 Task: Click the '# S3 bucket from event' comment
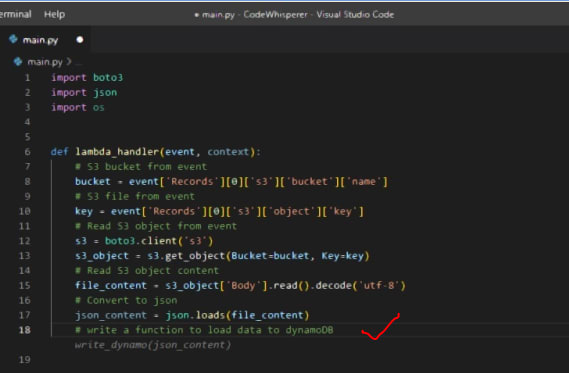[141, 167]
